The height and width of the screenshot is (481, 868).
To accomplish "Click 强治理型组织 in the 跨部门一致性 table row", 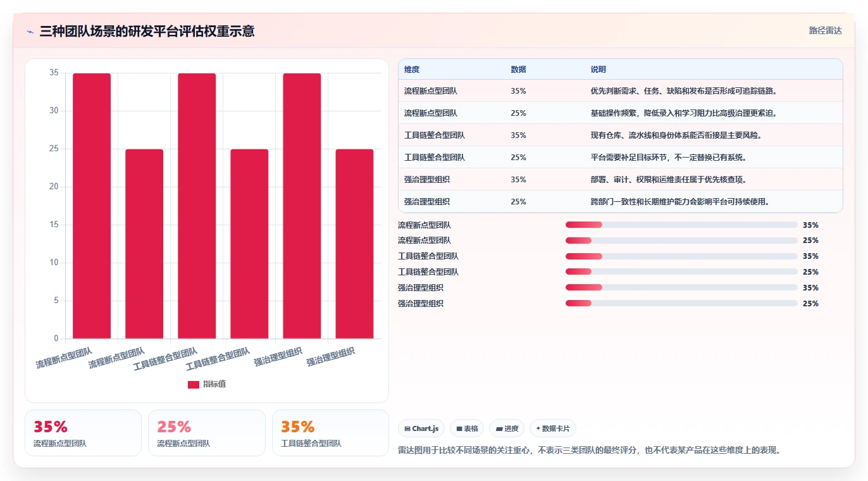I will click(427, 202).
